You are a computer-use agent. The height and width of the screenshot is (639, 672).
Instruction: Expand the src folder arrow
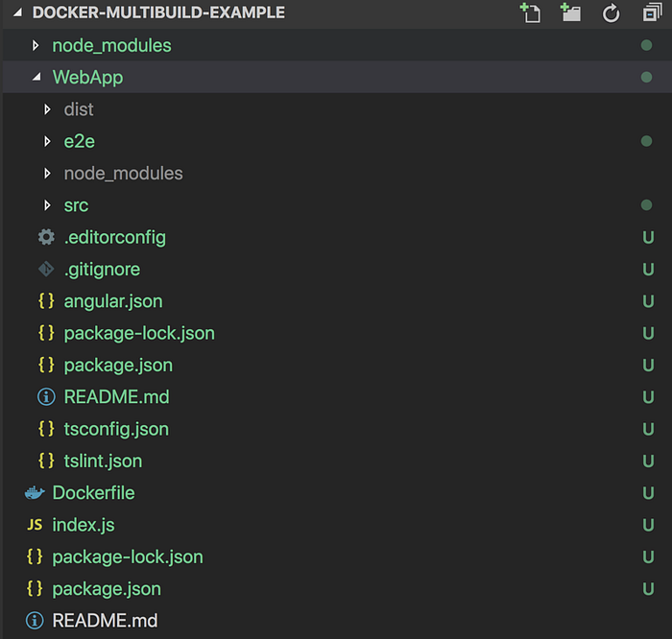(x=47, y=205)
